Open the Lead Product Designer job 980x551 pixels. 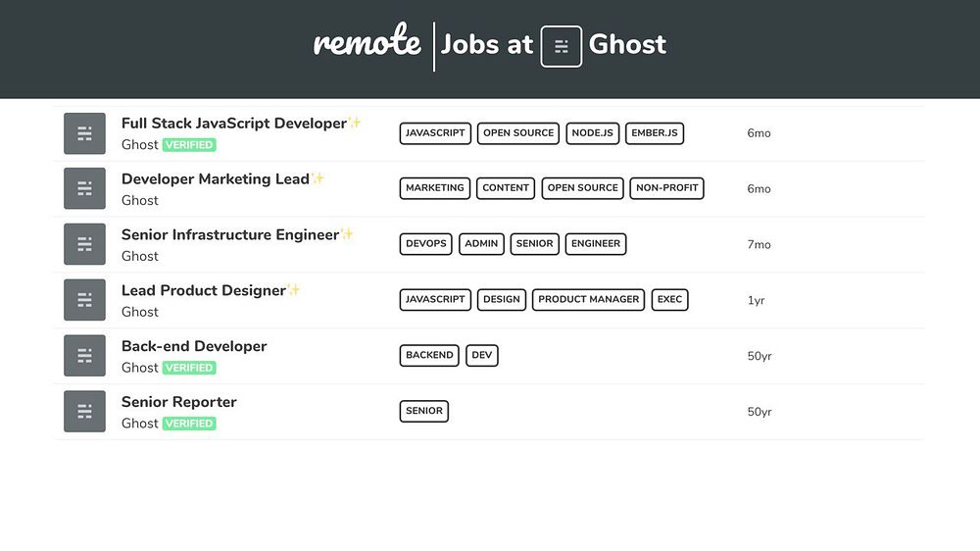204,291
